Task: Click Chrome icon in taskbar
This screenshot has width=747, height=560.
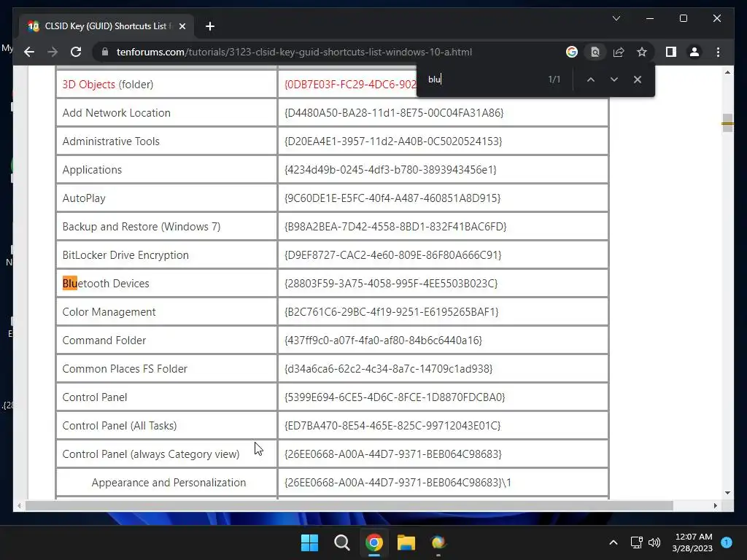Action: coord(374,542)
